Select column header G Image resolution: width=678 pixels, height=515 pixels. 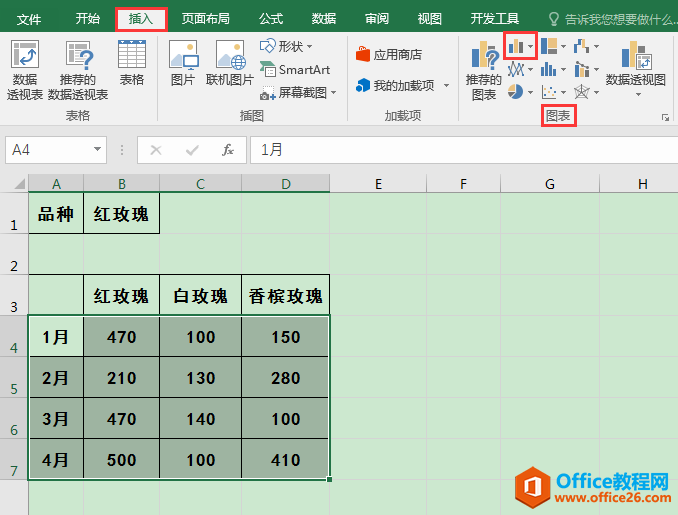tap(550, 184)
